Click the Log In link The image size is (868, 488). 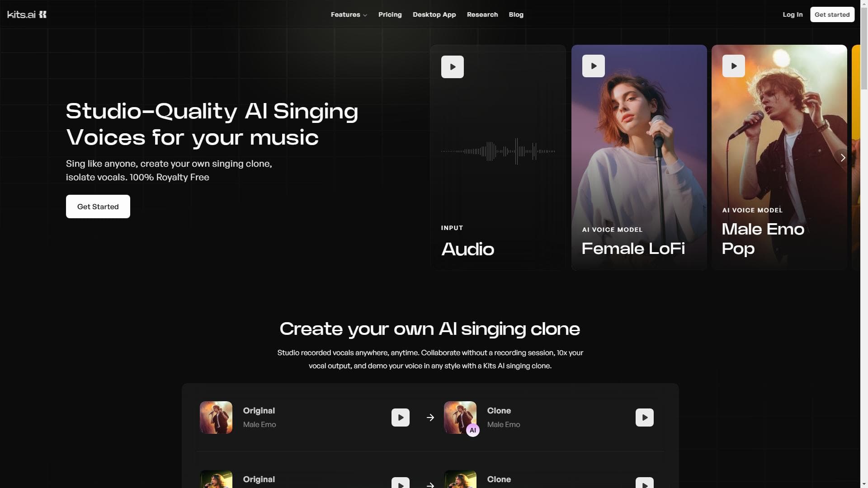793,14
